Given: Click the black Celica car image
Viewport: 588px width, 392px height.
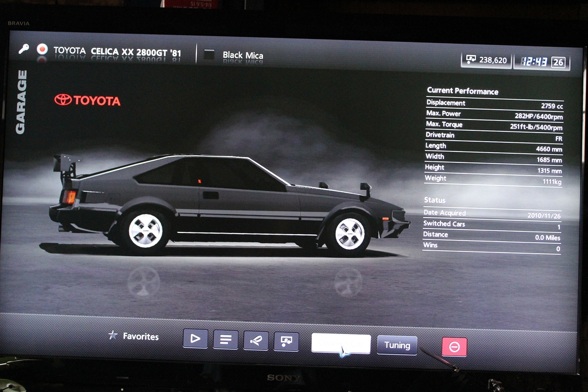Looking at the screenshot, I should click(x=230, y=205).
